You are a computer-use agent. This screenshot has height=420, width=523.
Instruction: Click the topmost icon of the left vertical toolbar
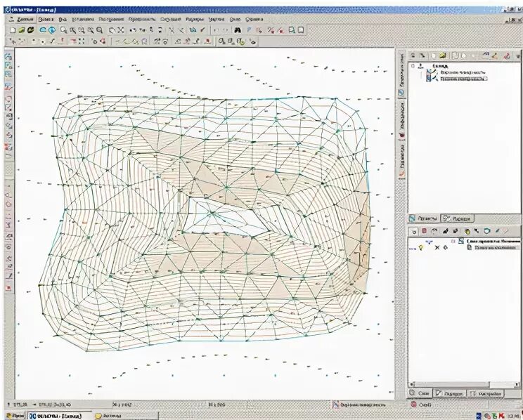(8, 56)
